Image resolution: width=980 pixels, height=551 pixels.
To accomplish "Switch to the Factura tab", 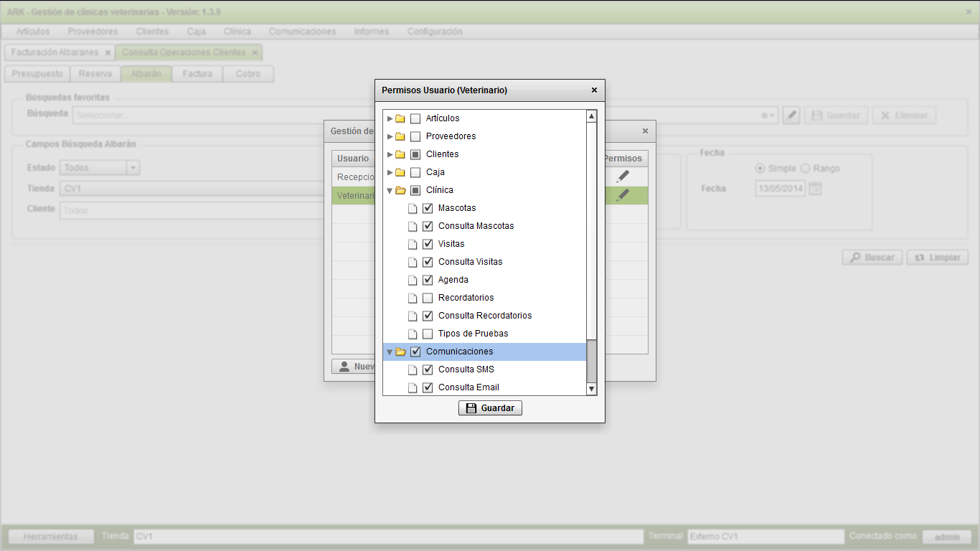I will tap(197, 74).
